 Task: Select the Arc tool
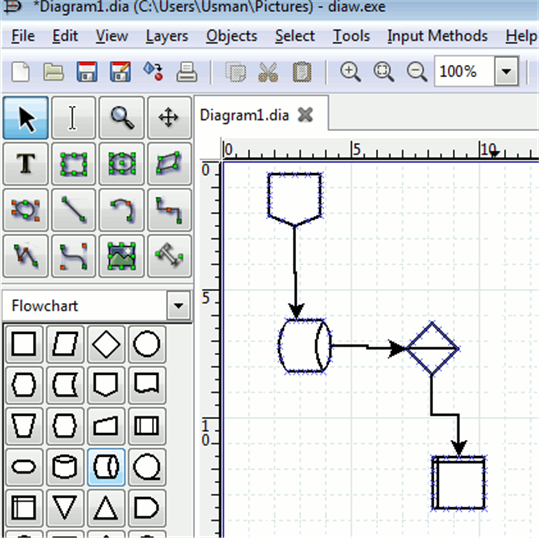(x=121, y=210)
